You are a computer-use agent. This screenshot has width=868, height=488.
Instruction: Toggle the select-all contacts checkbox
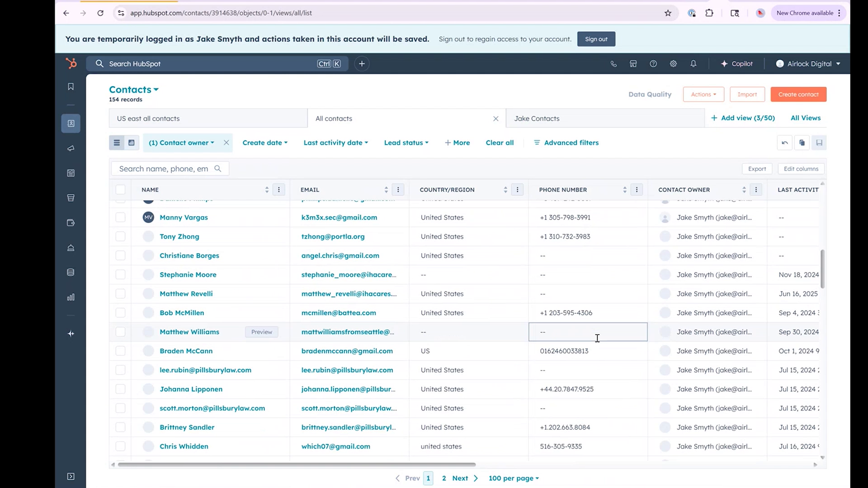[120, 189]
